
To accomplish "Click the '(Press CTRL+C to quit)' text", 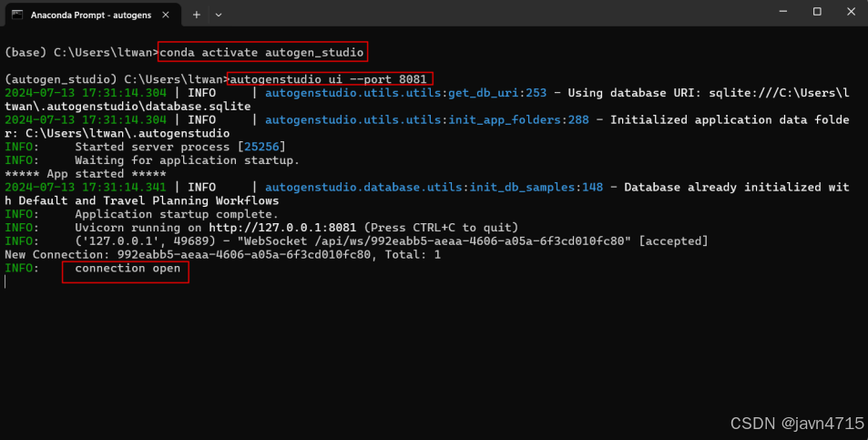I will click(x=441, y=228).
